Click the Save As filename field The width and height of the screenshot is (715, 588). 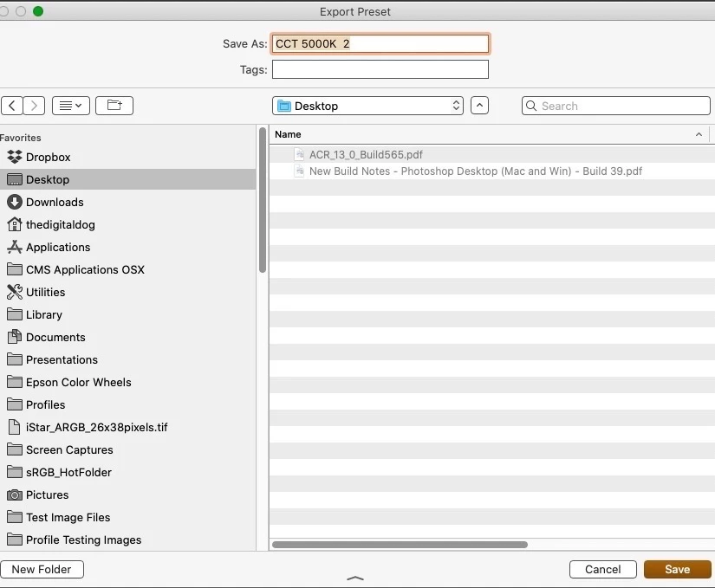point(380,43)
